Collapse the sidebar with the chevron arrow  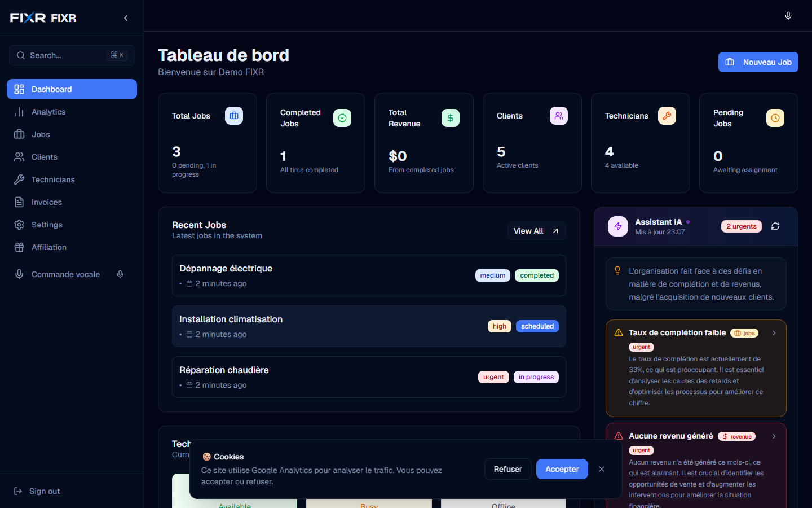(x=126, y=18)
